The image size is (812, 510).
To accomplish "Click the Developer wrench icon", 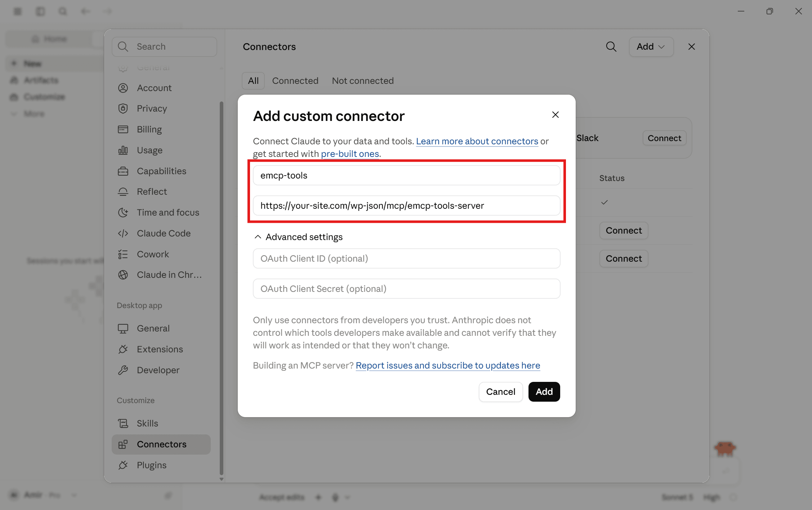I will (123, 370).
